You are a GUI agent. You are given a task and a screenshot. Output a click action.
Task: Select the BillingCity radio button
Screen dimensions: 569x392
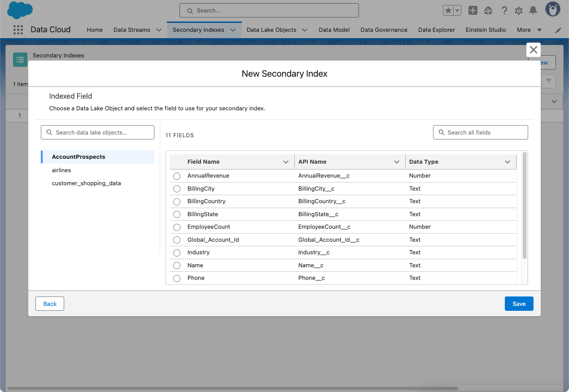(x=177, y=189)
